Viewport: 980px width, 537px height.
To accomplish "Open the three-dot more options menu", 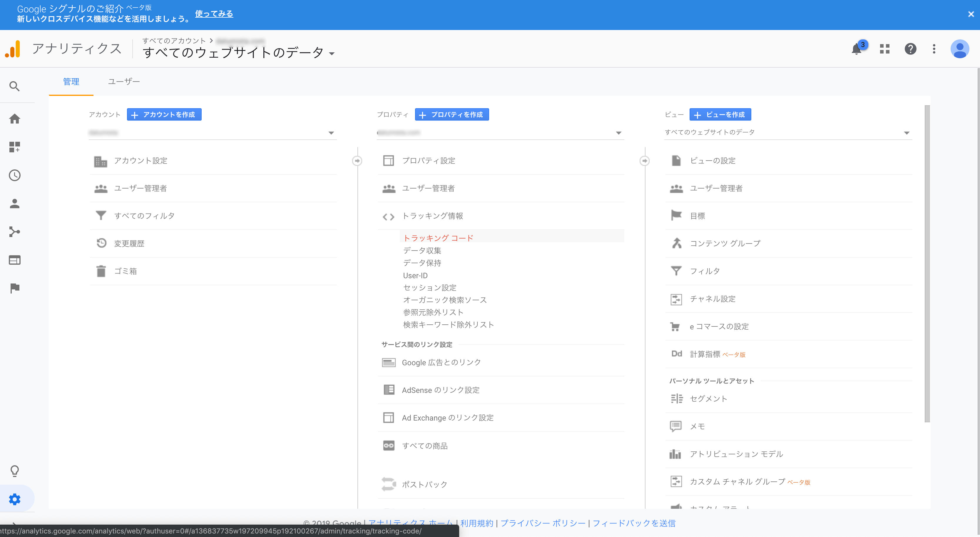I will coord(934,49).
